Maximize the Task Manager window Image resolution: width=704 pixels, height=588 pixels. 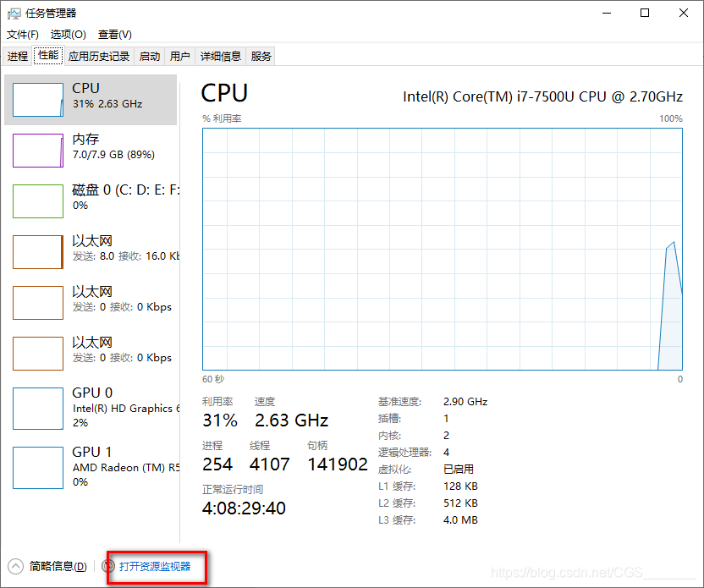[x=645, y=13]
